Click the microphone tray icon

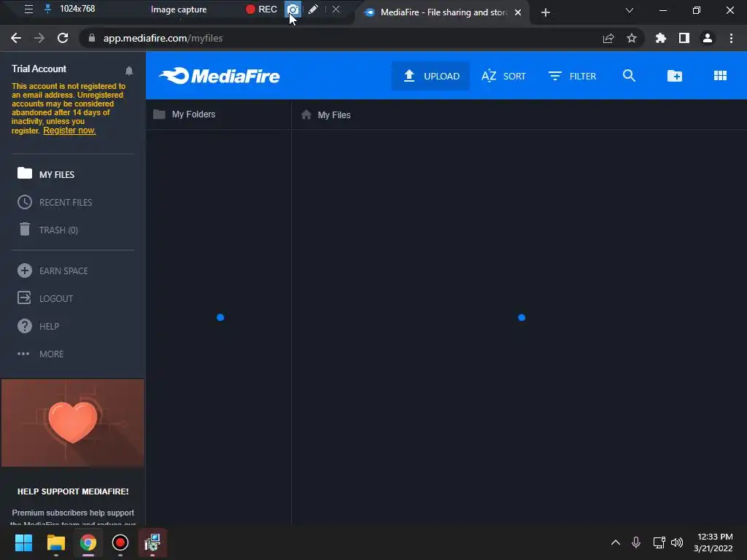tap(636, 542)
